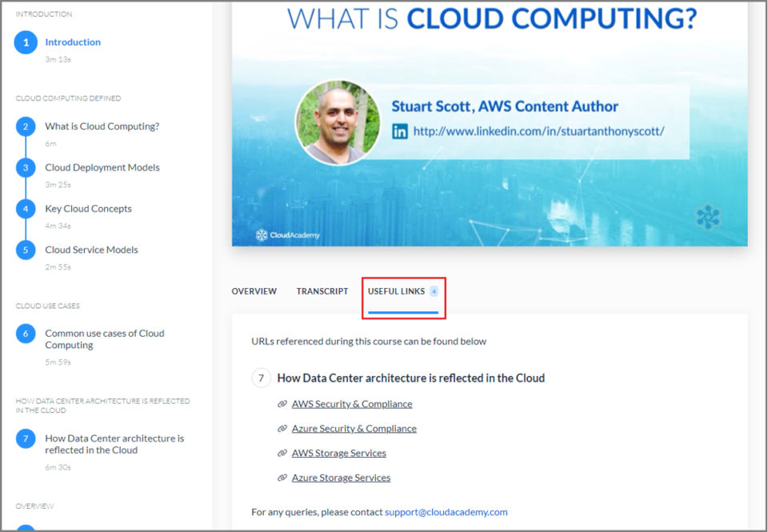The width and height of the screenshot is (768, 532).
Task: Select lesson number 2 circle icon
Action: pyautogui.click(x=26, y=126)
